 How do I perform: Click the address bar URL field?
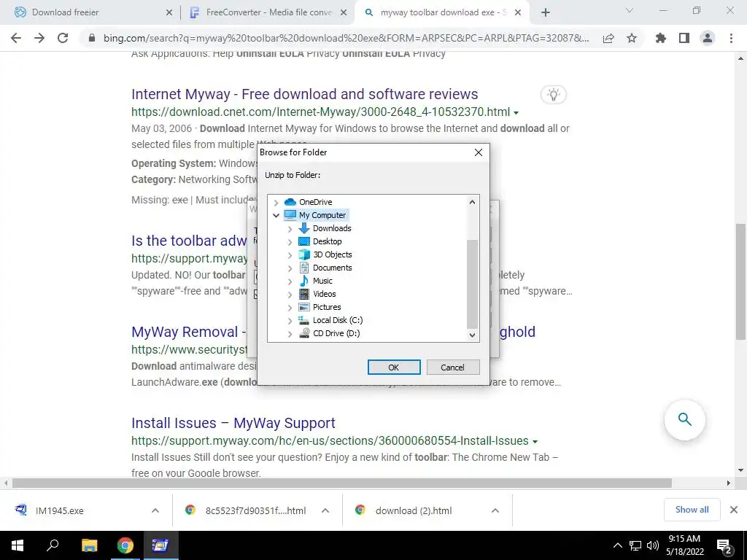(x=346, y=38)
